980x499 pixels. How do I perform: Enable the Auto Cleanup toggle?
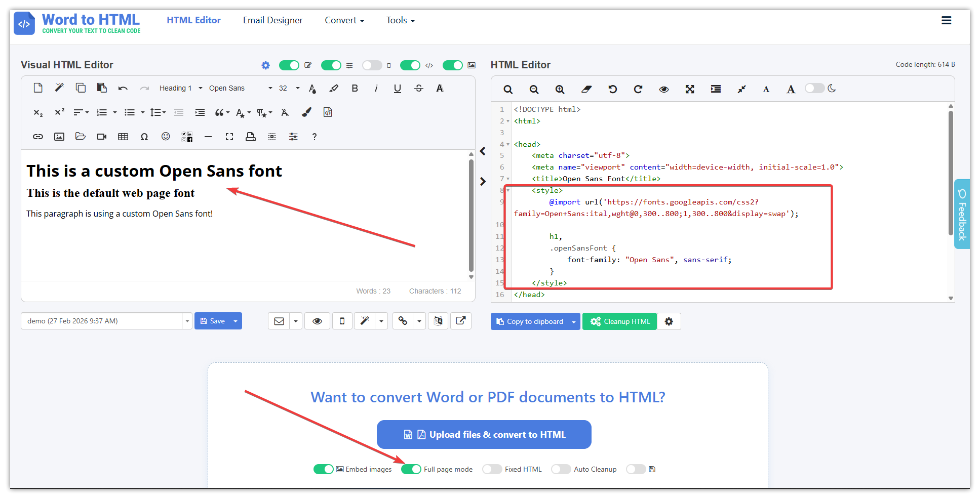[x=561, y=469]
